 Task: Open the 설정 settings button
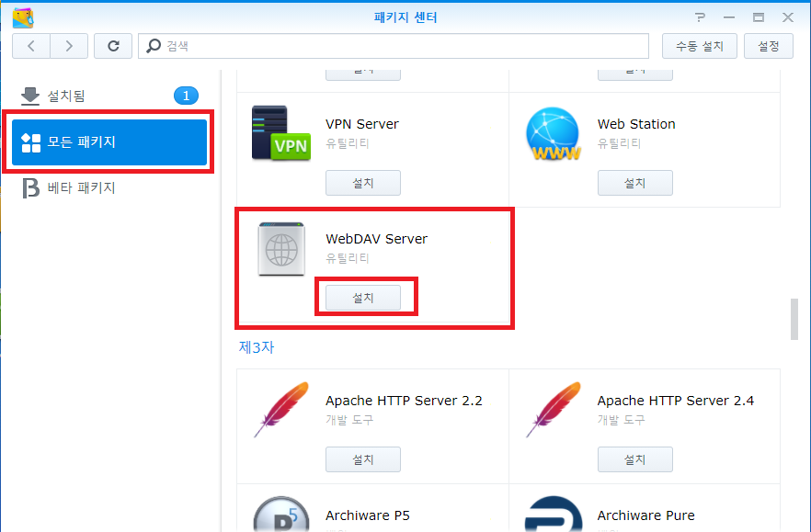[768, 46]
